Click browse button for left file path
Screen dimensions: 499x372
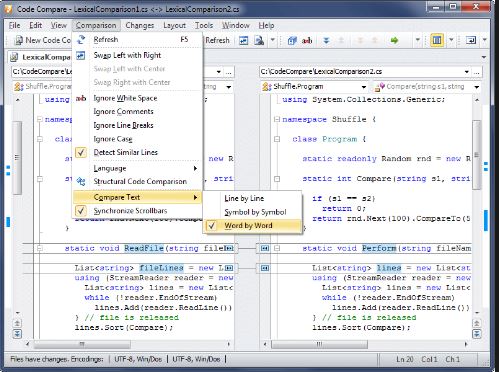(229, 72)
